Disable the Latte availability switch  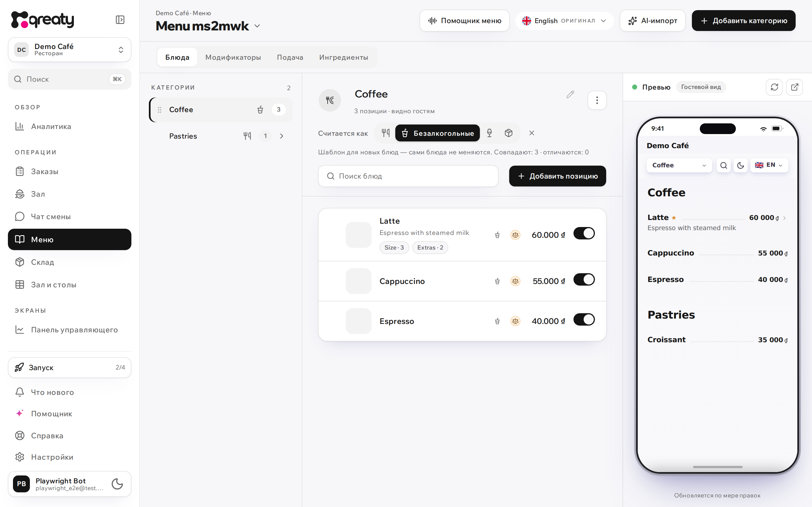pos(584,234)
